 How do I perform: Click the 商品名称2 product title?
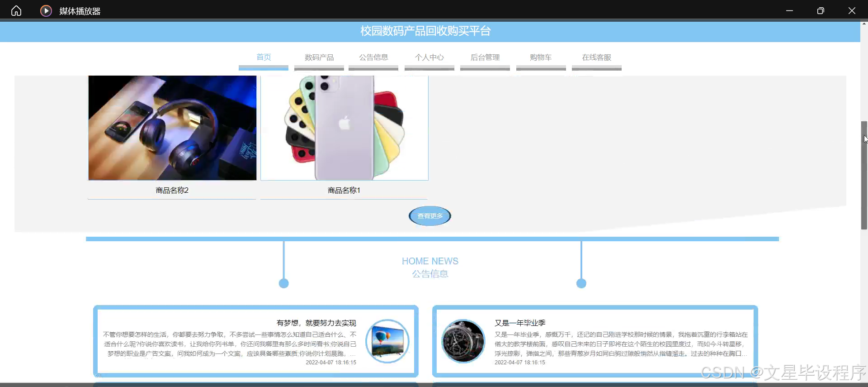(x=172, y=191)
